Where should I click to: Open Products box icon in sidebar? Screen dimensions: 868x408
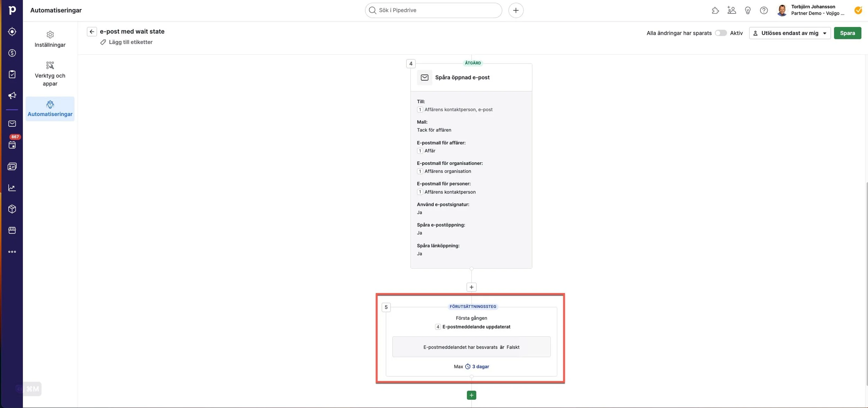(12, 209)
